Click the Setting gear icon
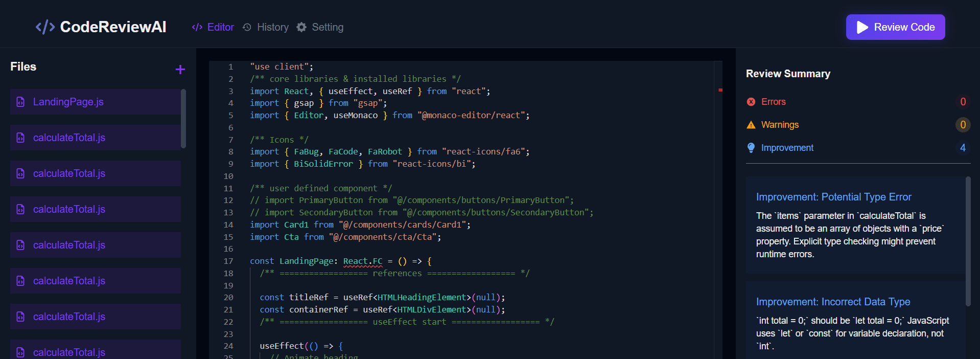This screenshot has width=980, height=359. pos(301,27)
